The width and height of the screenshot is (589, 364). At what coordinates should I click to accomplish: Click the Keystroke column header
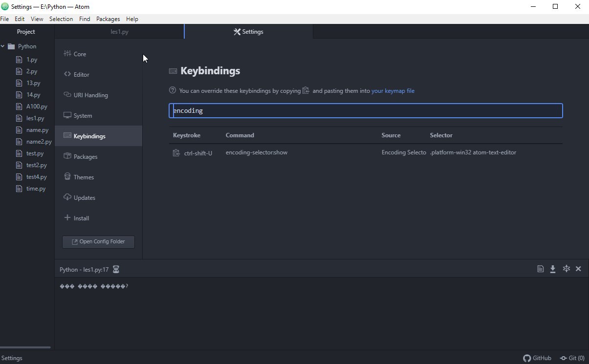(x=187, y=135)
